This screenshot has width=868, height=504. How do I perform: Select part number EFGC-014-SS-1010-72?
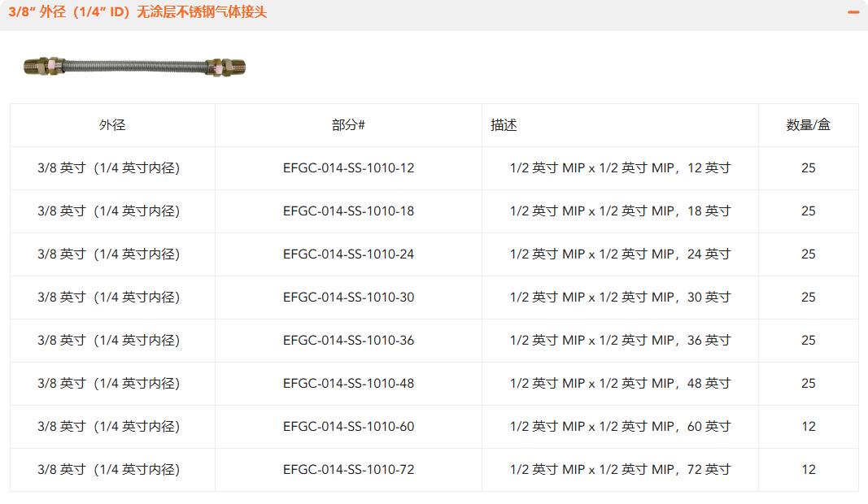tap(348, 470)
